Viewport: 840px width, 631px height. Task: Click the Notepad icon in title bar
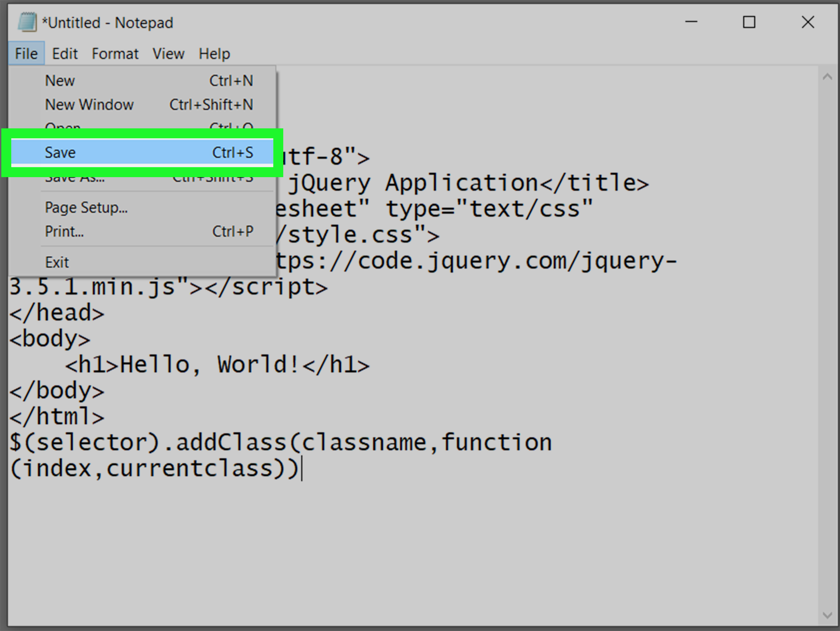pos(27,22)
